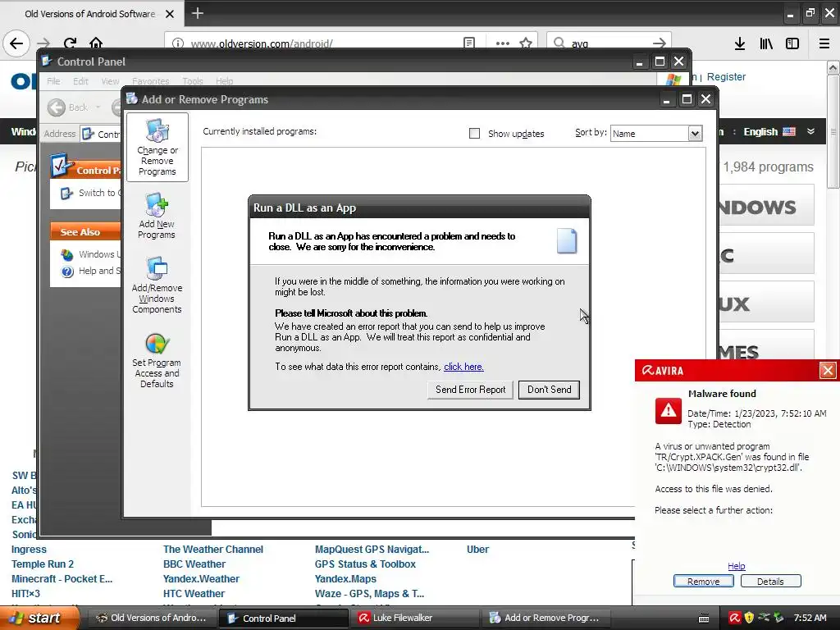
Task: Expand the language selector chevron next to English
Action: 810,131
